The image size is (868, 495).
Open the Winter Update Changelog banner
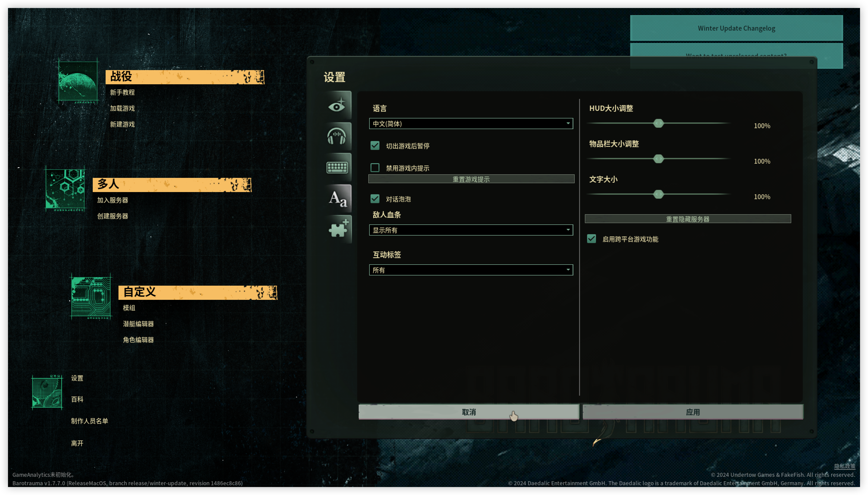(x=736, y=28)
